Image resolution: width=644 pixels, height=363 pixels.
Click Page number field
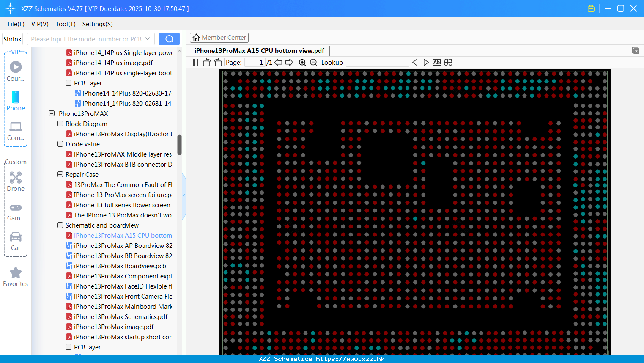255,63
